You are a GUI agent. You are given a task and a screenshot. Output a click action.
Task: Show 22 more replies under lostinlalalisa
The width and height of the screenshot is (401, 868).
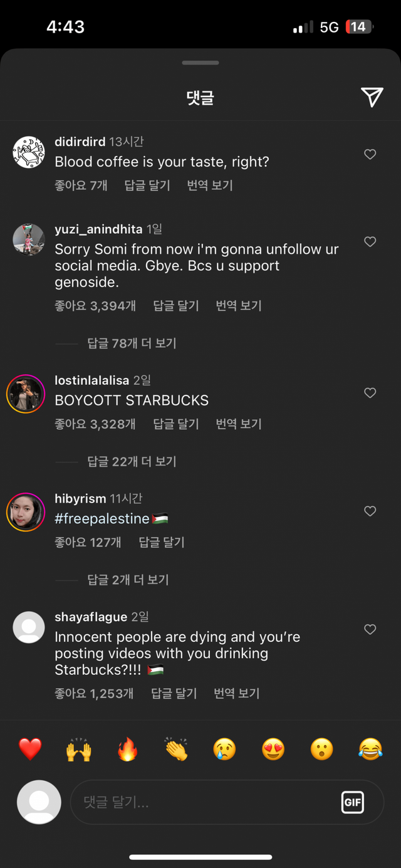pos(132,462)
